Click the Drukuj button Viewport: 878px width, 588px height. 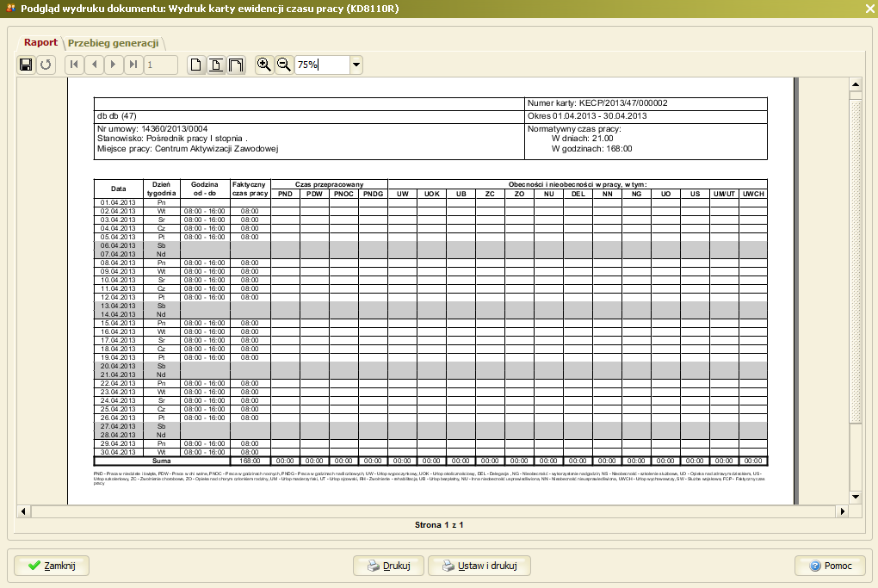pyautogui.click(x=388, y=566)
